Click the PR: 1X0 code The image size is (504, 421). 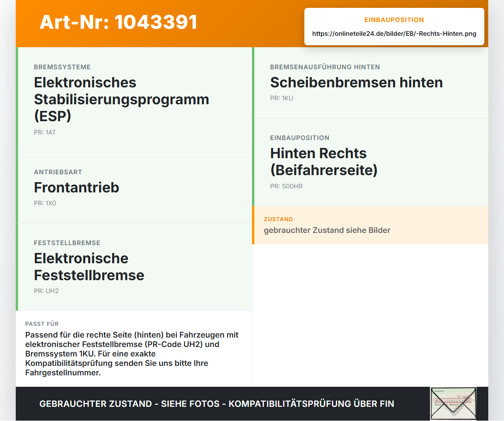pyautogui.click(x=45, y=203)
